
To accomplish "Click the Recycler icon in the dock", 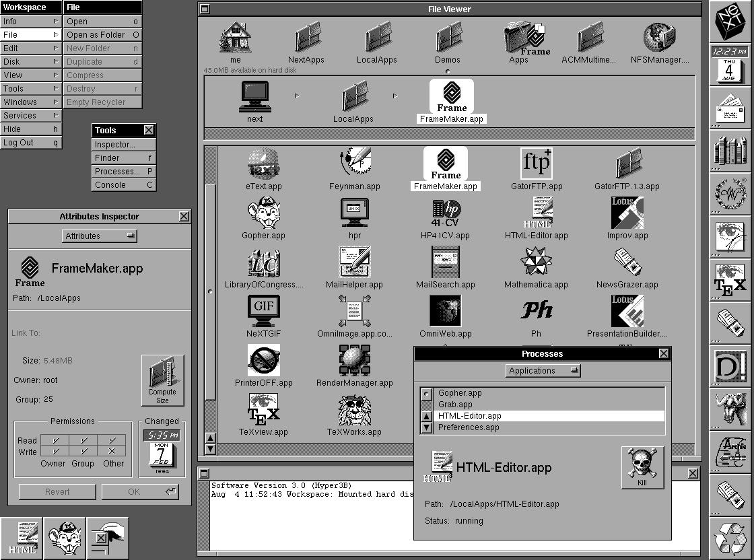I will pos(730,538).
